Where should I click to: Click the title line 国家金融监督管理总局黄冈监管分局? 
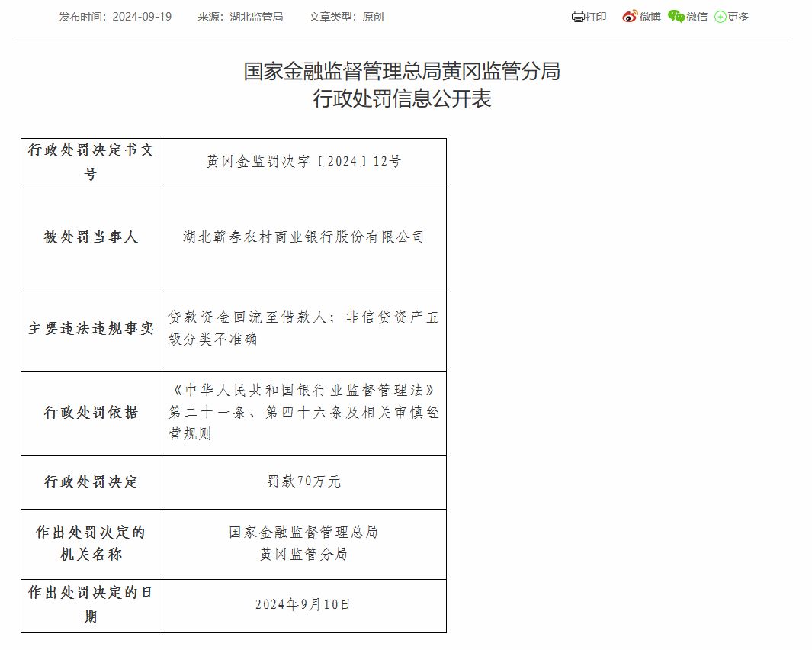pos(402,72)
